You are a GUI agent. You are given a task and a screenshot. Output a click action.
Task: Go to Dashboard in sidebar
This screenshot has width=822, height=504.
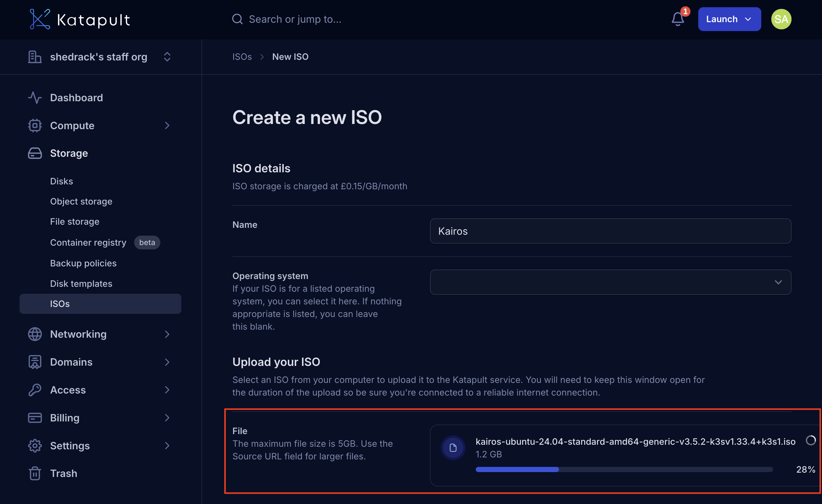pyautogui.click(x=76, y=98)
